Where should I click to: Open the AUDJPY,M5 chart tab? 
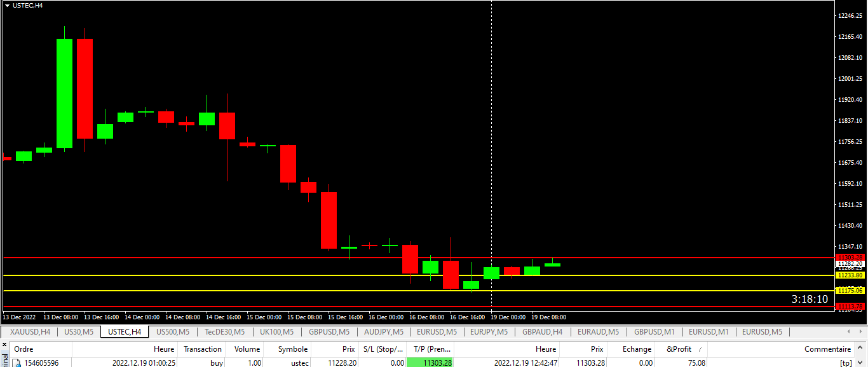click(x=383, y=331)
